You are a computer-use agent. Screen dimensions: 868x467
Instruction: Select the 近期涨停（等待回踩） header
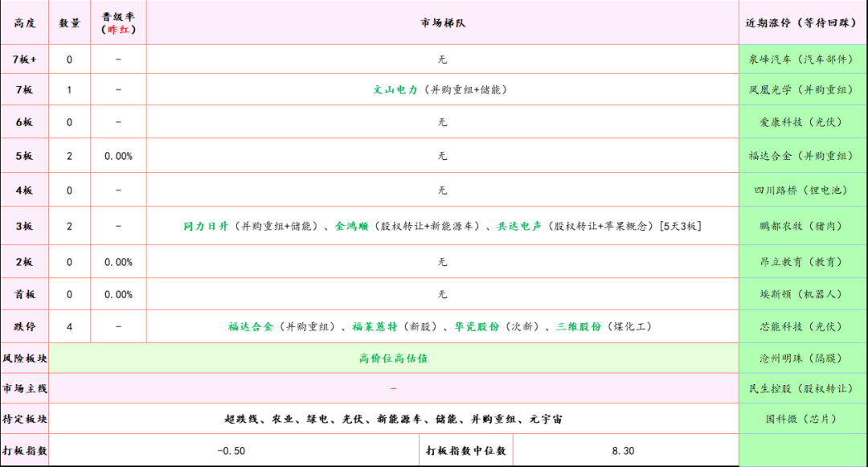coord(803,23)
